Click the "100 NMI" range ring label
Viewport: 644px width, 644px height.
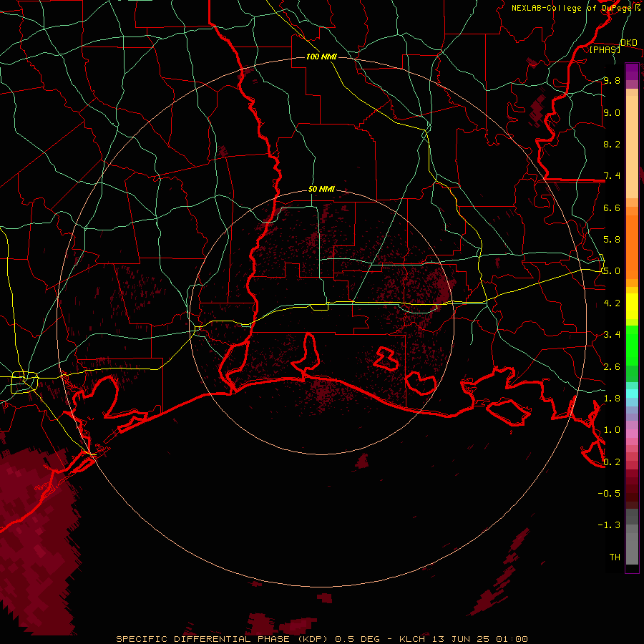click(321, 57)
